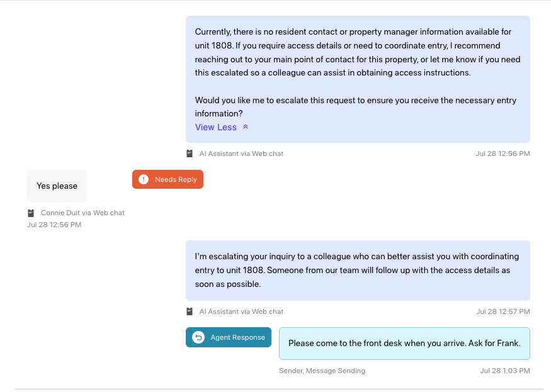
Task: Select the 'Yes please' message bubble
Action: tap(57, 186)
